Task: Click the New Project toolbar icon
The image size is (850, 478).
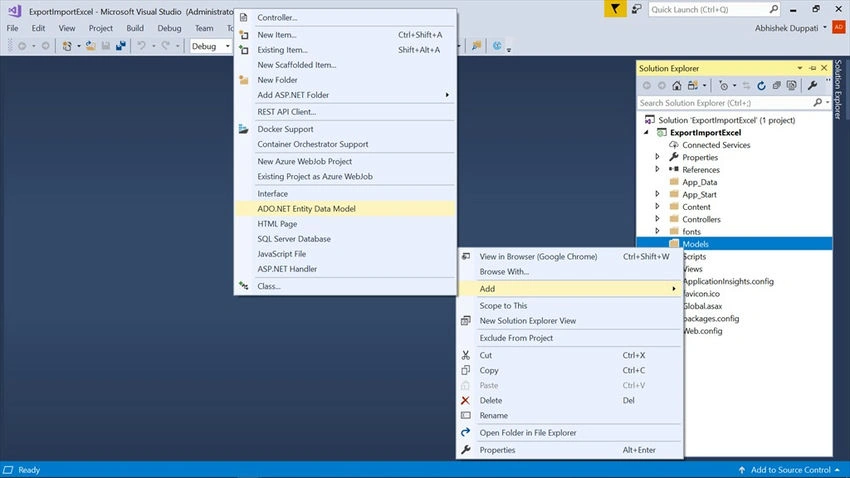Action: pos(67,46)
